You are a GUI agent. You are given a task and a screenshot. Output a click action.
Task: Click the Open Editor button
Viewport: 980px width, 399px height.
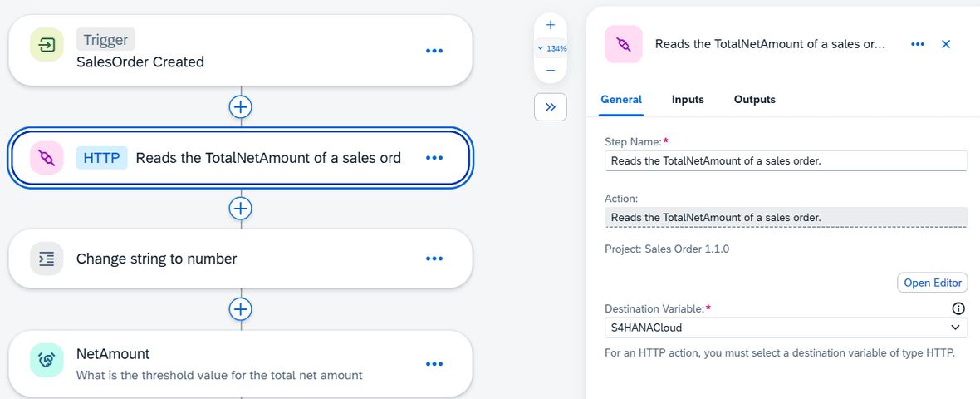(x=933, y=283)
